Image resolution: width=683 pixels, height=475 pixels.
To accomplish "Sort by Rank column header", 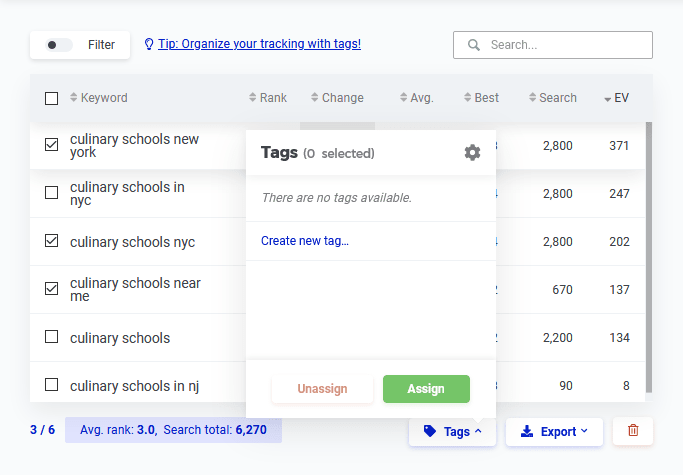I will tap(267, 98).
